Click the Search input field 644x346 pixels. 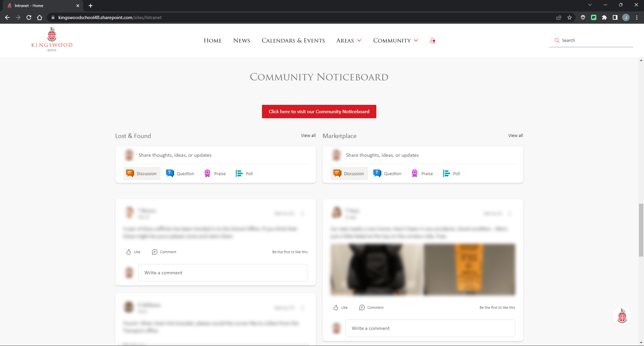coord(594,41)
